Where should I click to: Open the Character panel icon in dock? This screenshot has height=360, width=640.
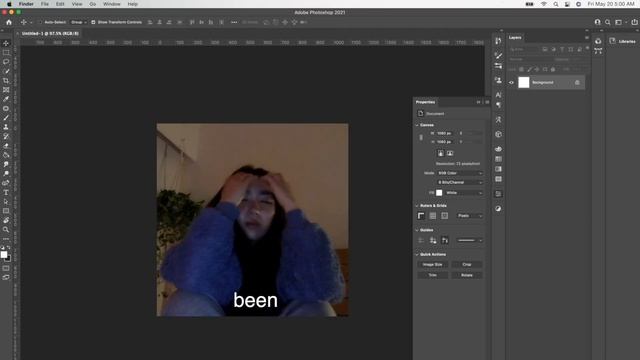[x=498, y=95]
